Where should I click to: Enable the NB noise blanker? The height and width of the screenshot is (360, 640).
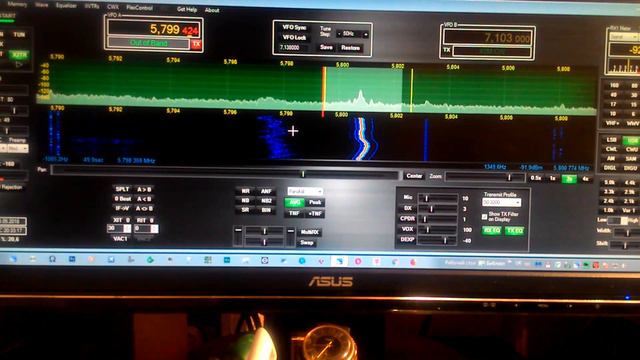pos(245,200)
